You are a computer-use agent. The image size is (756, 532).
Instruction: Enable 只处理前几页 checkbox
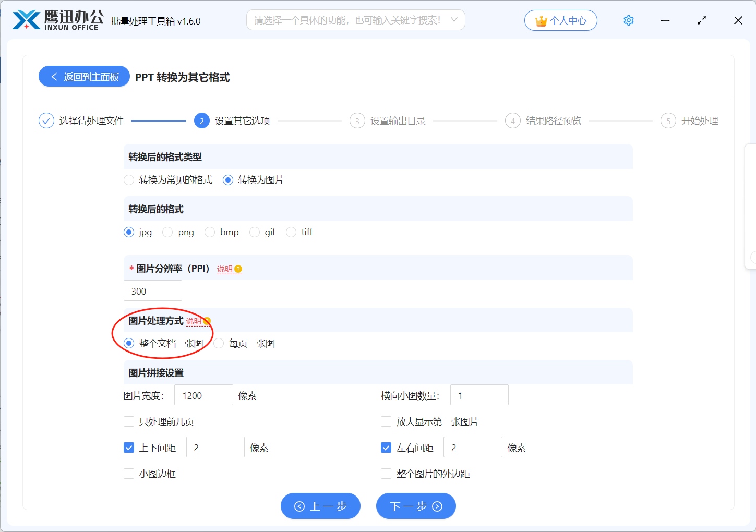pos(129,421)
